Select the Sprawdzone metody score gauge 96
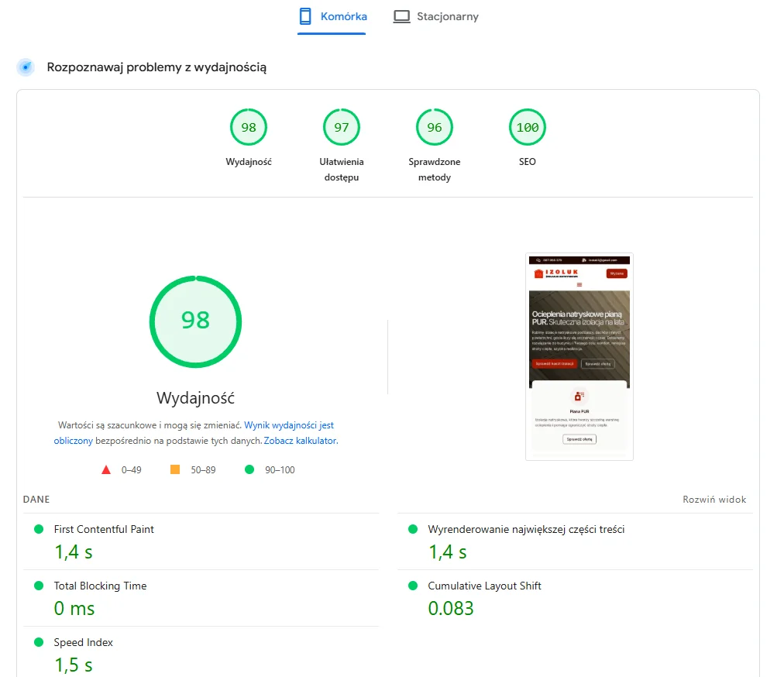The image size is (784, 677). 435,127
